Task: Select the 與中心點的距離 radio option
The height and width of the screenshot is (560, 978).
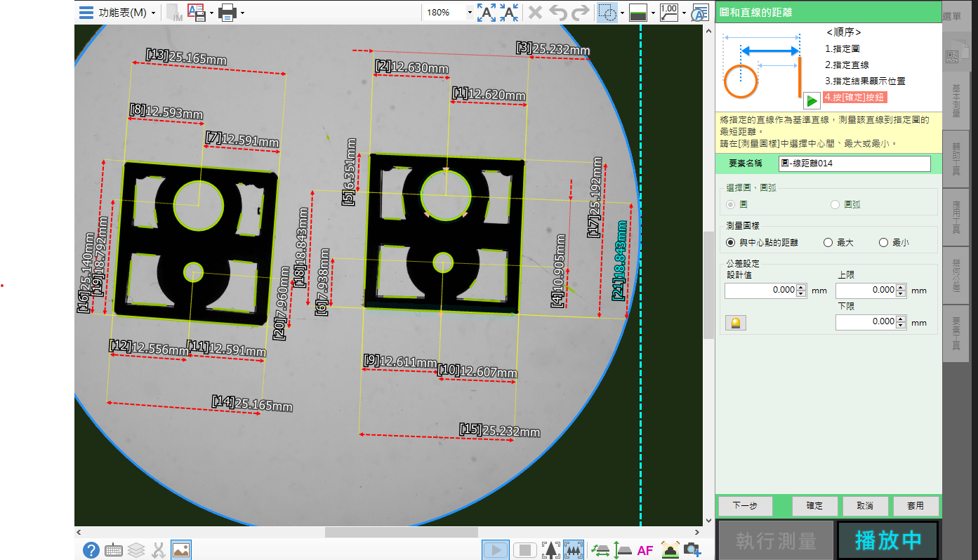Action: tap(731, 243)
